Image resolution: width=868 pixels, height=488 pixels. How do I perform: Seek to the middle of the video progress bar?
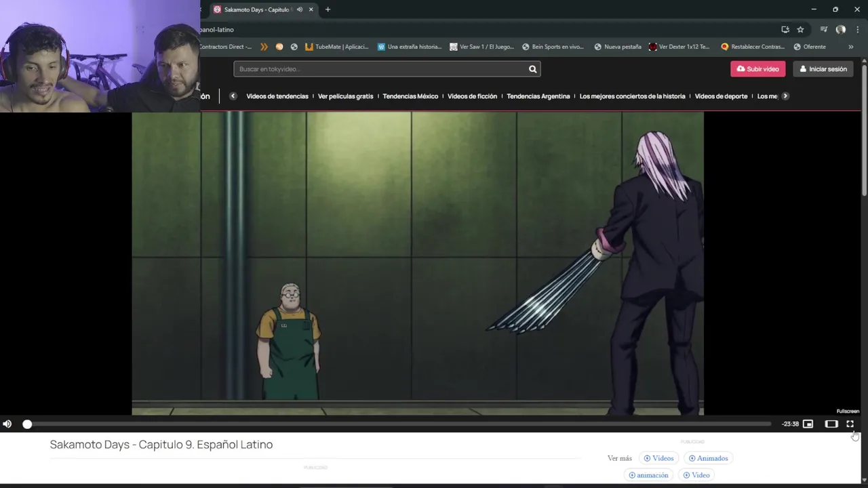[399, 424]
